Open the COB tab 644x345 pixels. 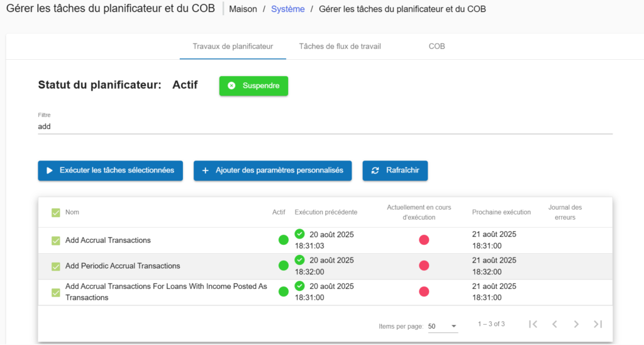coord(436,47)
